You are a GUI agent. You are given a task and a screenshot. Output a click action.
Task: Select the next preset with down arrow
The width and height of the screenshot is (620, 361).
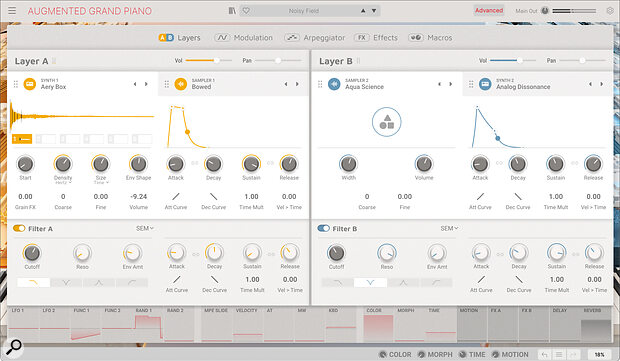click(x=374, y=11)
